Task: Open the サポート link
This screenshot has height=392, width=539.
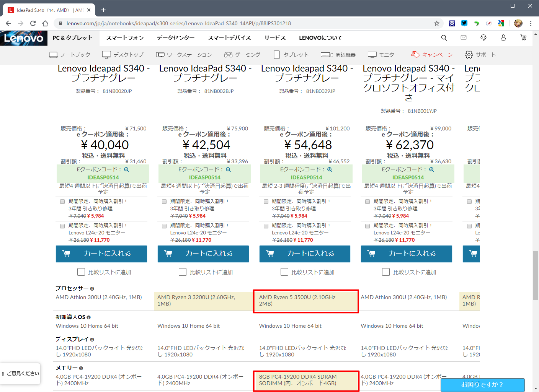Action: tap(480, 55)
